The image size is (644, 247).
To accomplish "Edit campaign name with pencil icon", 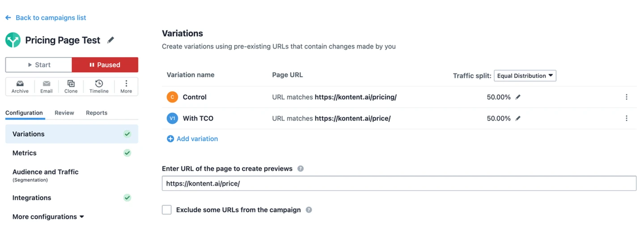I will (x=111, y=40).
